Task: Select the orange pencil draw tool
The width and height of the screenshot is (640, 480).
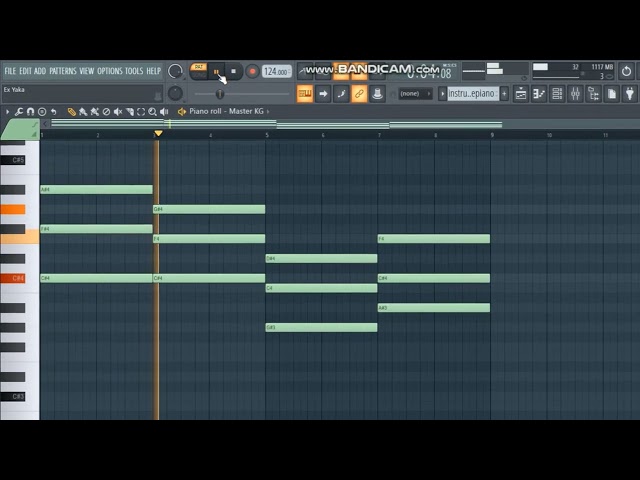Action: tap(71, 111)
